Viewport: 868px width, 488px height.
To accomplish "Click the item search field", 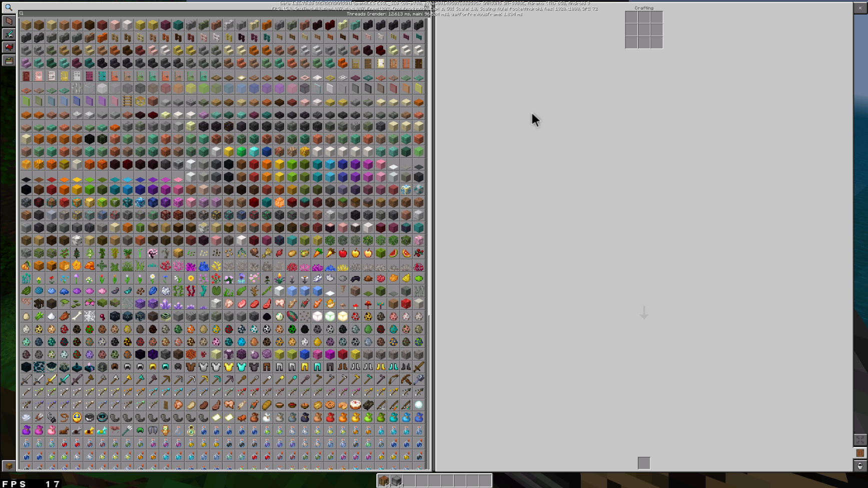I will [224, 13].
